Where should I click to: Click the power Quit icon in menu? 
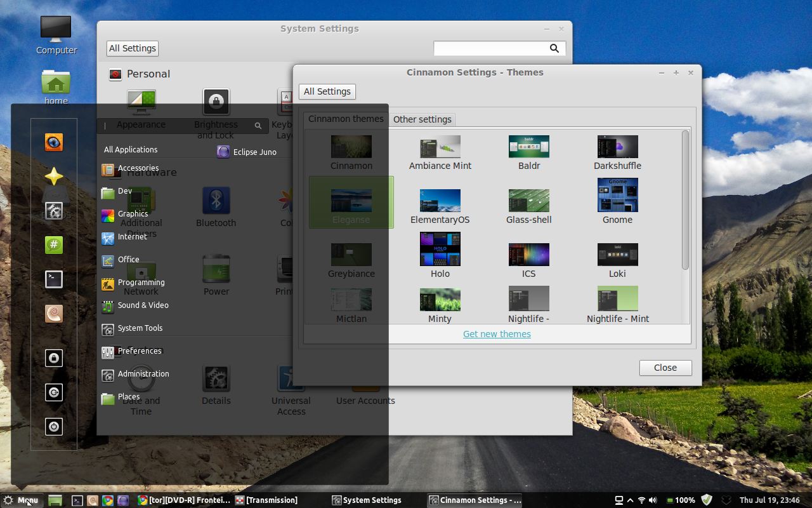coord(54,427)
